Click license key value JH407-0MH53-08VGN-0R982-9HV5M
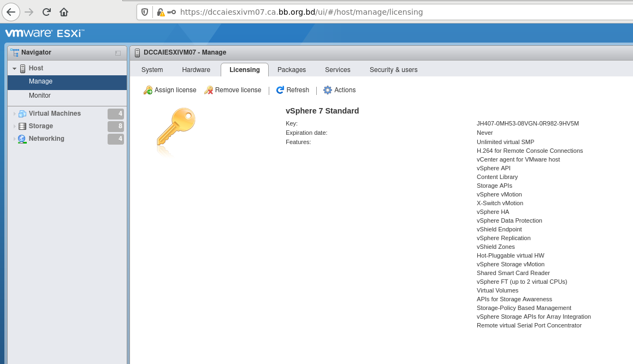The width and height of the screenshot is (633, 364). coord(528,123)
